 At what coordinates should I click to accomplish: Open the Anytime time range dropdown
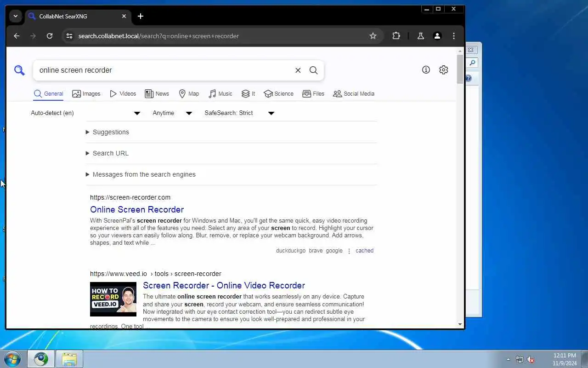172,113
